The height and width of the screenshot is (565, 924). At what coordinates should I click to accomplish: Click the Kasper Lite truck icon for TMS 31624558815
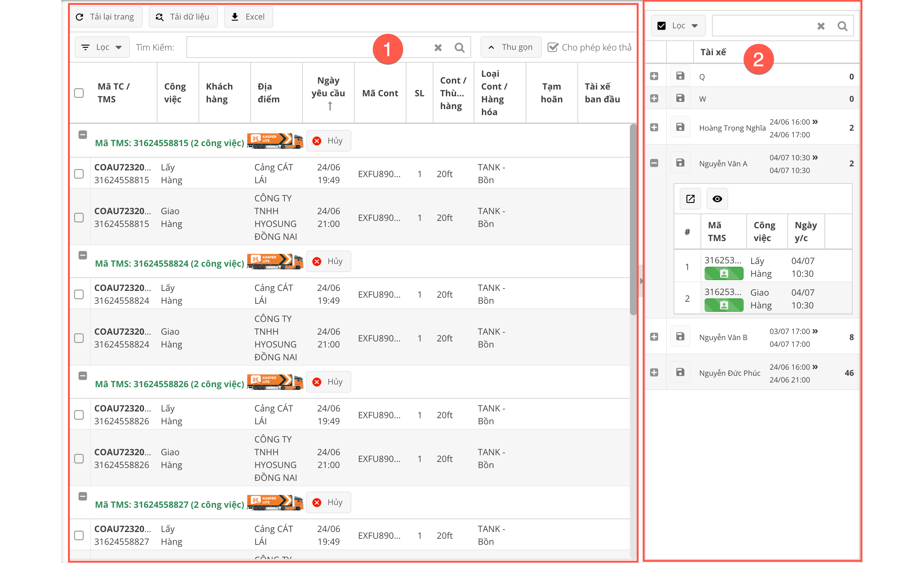coord(275,141)
